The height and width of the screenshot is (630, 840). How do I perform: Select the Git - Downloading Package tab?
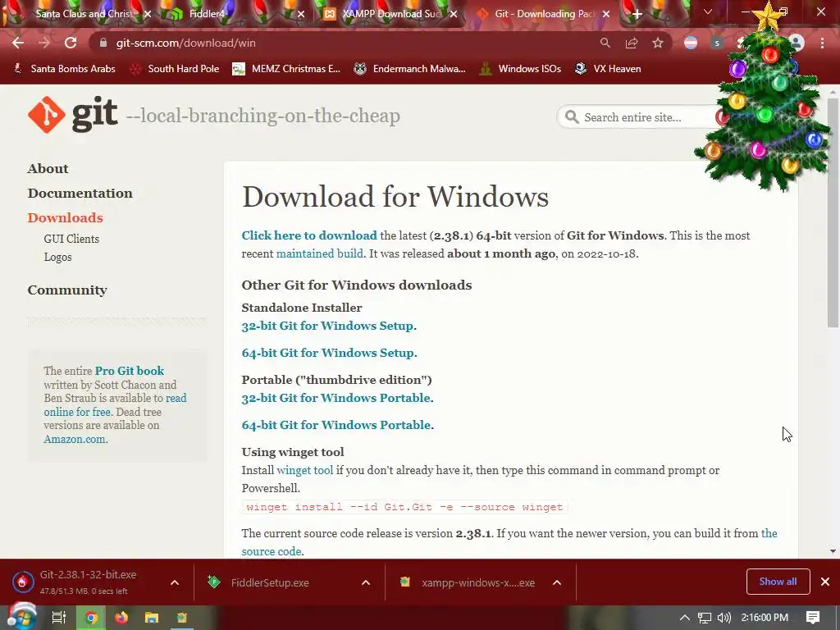(544, 14)
